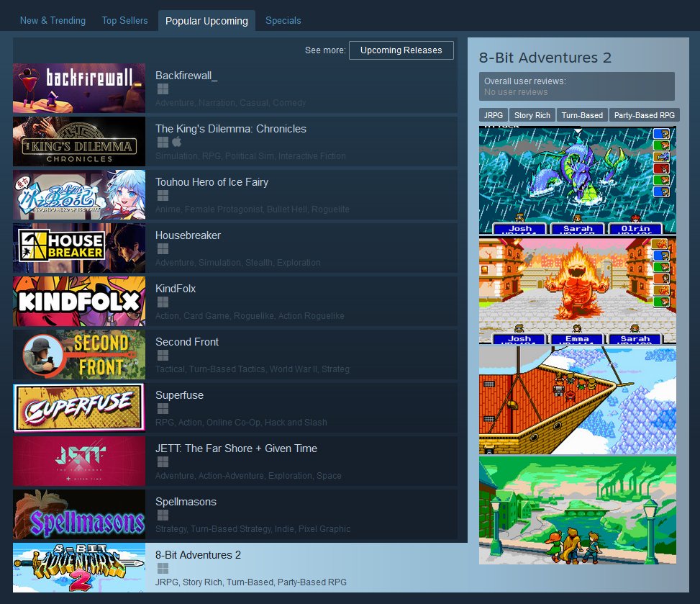Click 'Adventure, Narration, Casual, Comedy' tag line
Viewport: 700px width, 604px height.
[231, 103]
